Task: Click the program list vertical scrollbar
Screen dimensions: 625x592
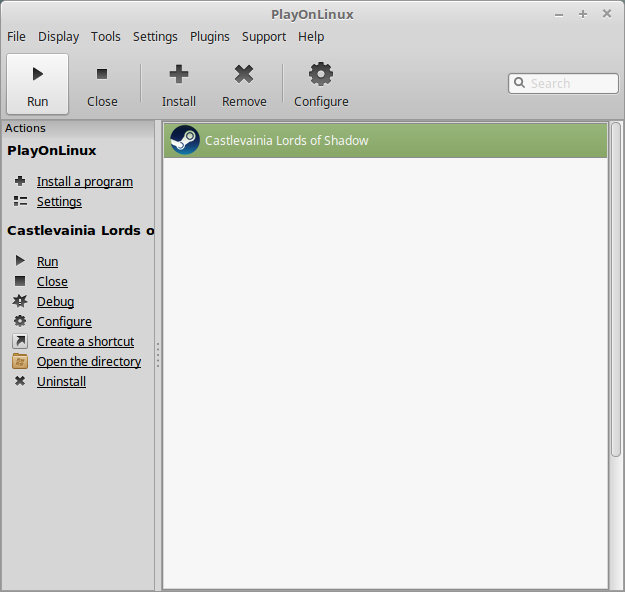Action: coord(616,289)
